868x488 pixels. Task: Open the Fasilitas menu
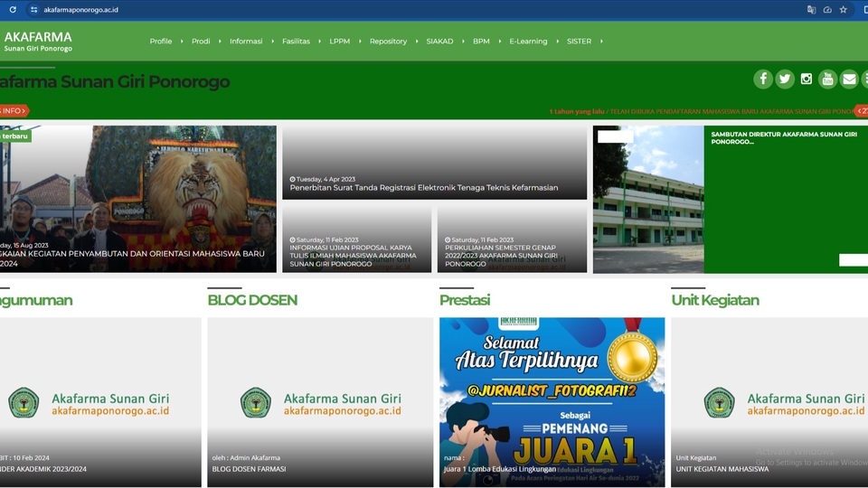pos(297,41)
